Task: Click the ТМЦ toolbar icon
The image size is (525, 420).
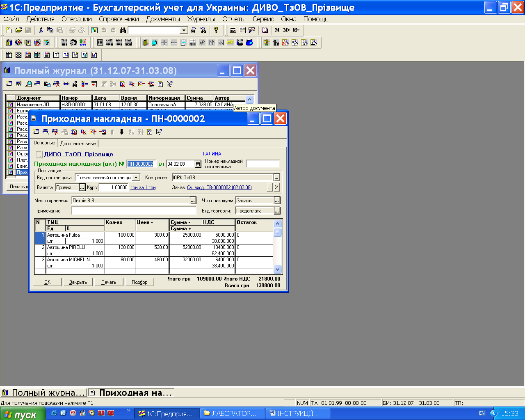Action: (x=64, y=42)
